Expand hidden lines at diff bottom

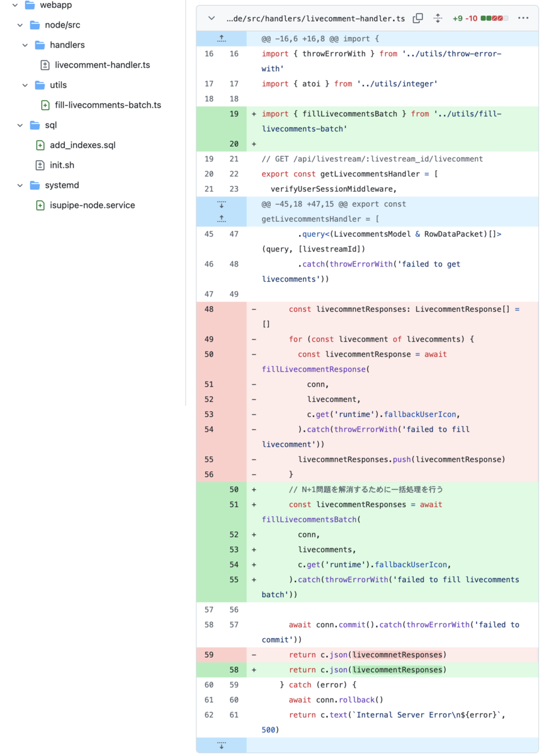(222, 745)
